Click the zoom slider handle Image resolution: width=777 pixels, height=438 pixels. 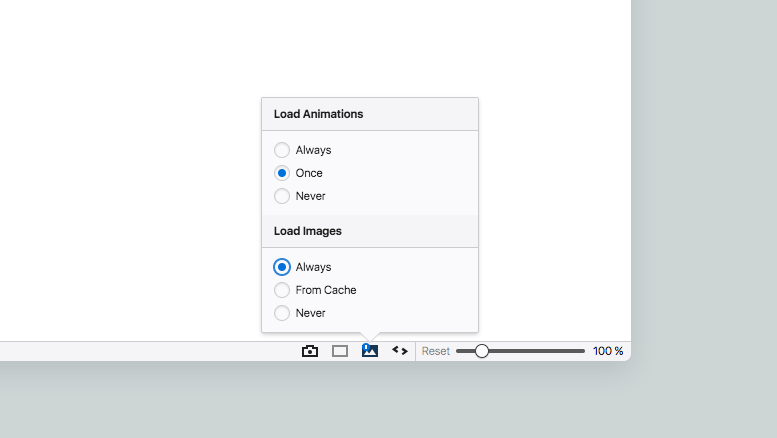tap(482, 351)
